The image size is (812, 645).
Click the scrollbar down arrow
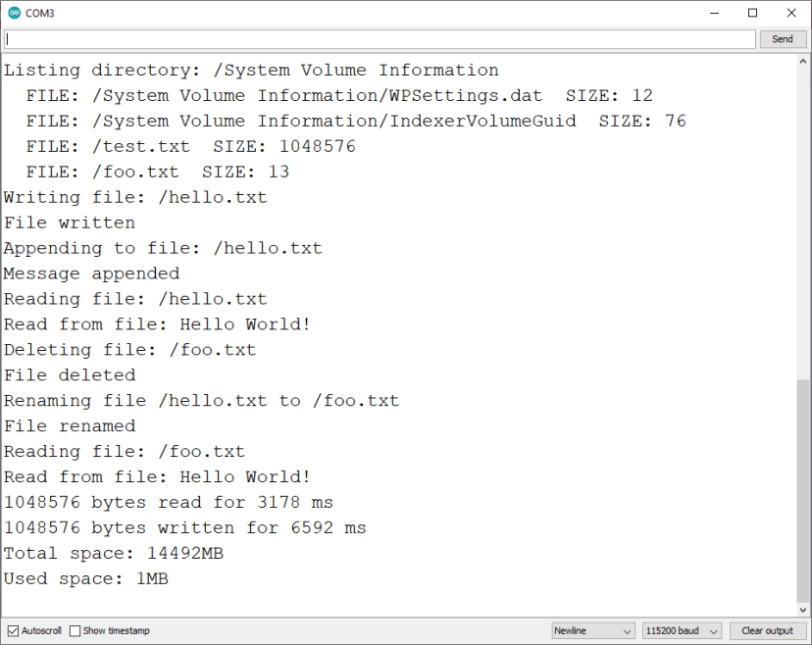(804, 609)
